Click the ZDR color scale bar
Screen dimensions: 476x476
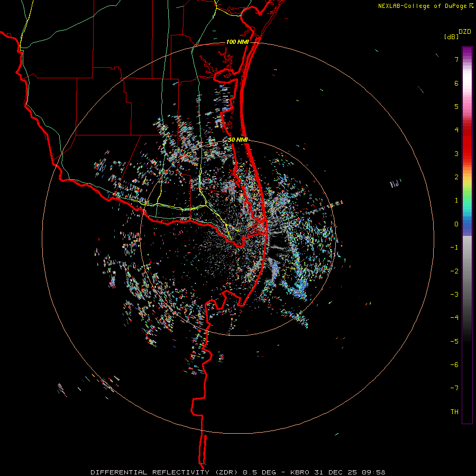[467, 235]
